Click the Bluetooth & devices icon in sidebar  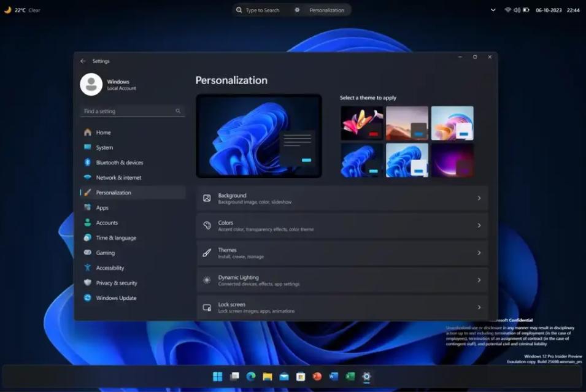coord(87,163)
